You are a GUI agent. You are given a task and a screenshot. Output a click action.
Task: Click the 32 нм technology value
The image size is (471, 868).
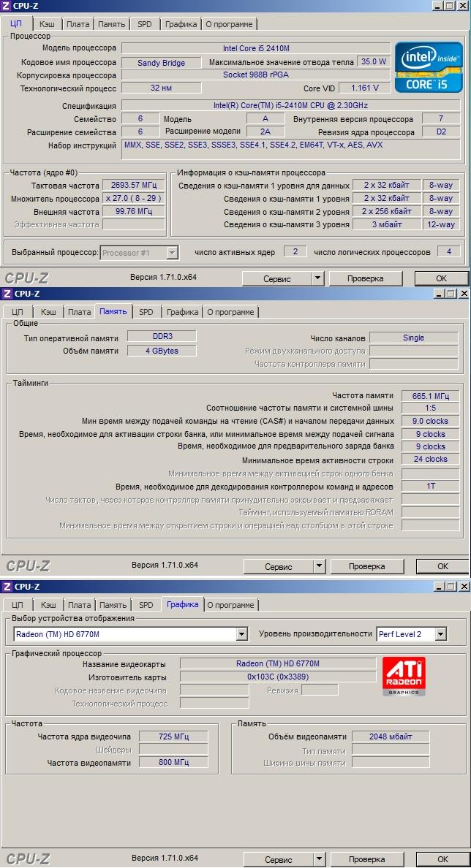click(x=161, y=88)
